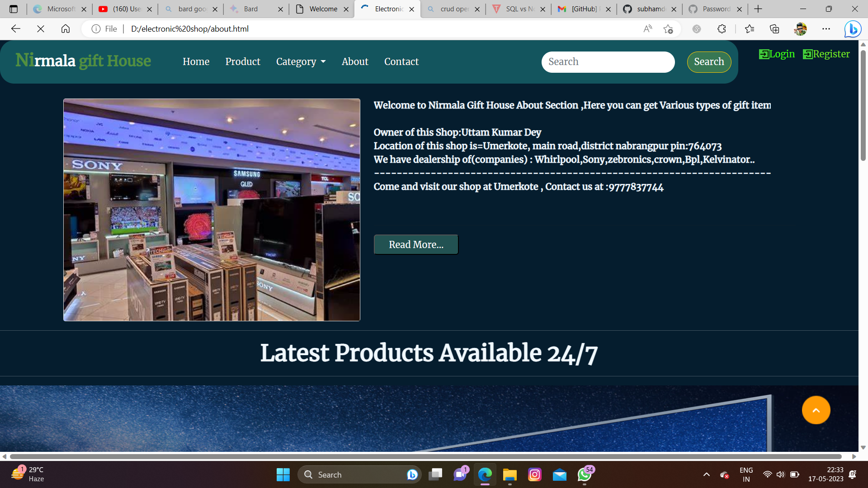Click the scroll-to-top arrow button

coord(816,410)
